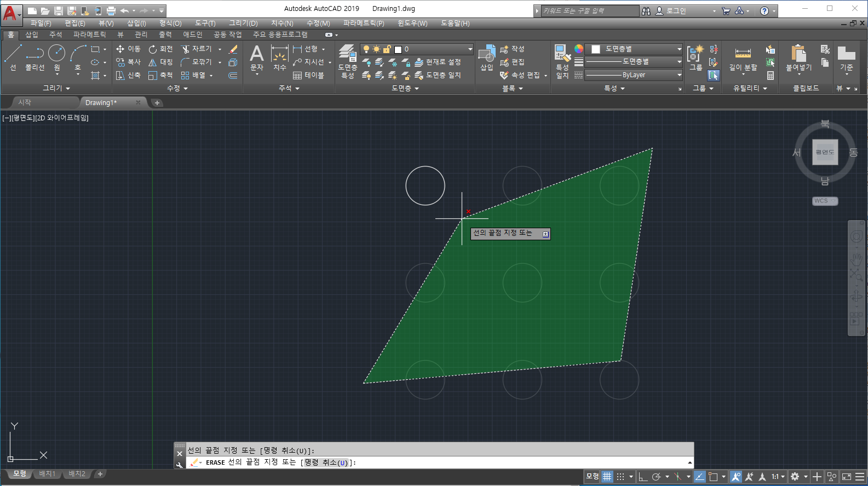Click the WCS button under ViewCube
The height and width of the screenshot is (486, 868).
[x=825, y=201]
